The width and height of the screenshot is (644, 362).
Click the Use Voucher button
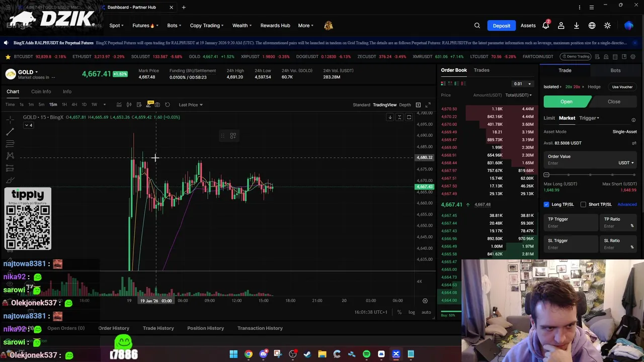point(622,87)
